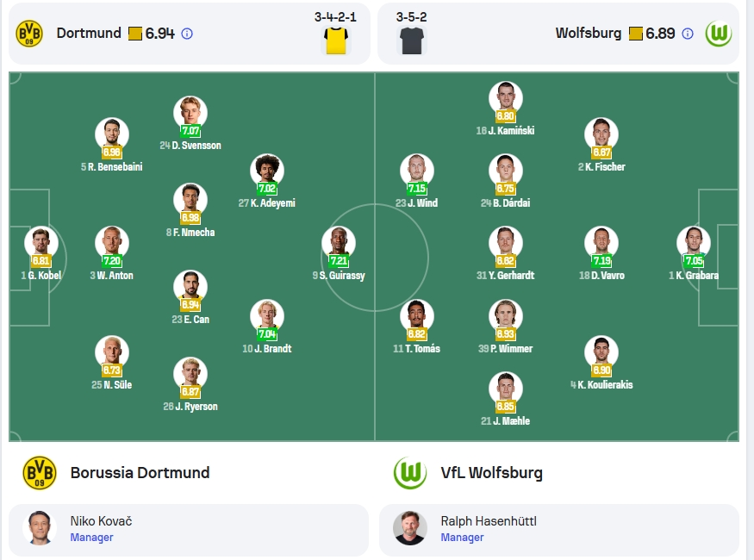The width and height of the screenshot is (754, 560).
Task: Click W. Anton's 7.20 rating badge
Action: 111,261
